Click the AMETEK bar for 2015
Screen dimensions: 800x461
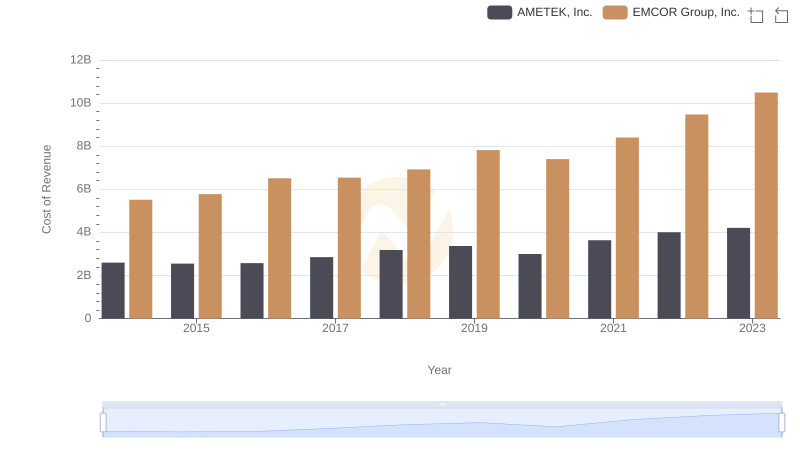pyautogui.click(x=183, y=291)
